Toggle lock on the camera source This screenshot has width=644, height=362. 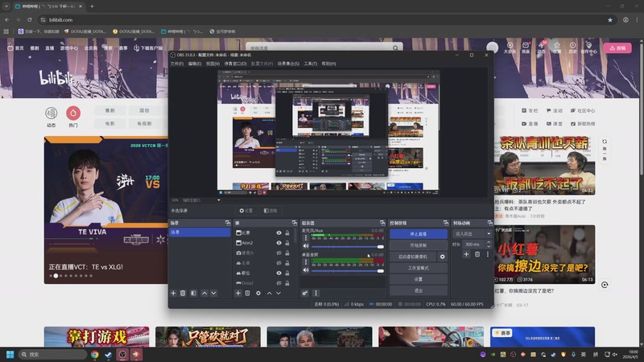[287, 253]
